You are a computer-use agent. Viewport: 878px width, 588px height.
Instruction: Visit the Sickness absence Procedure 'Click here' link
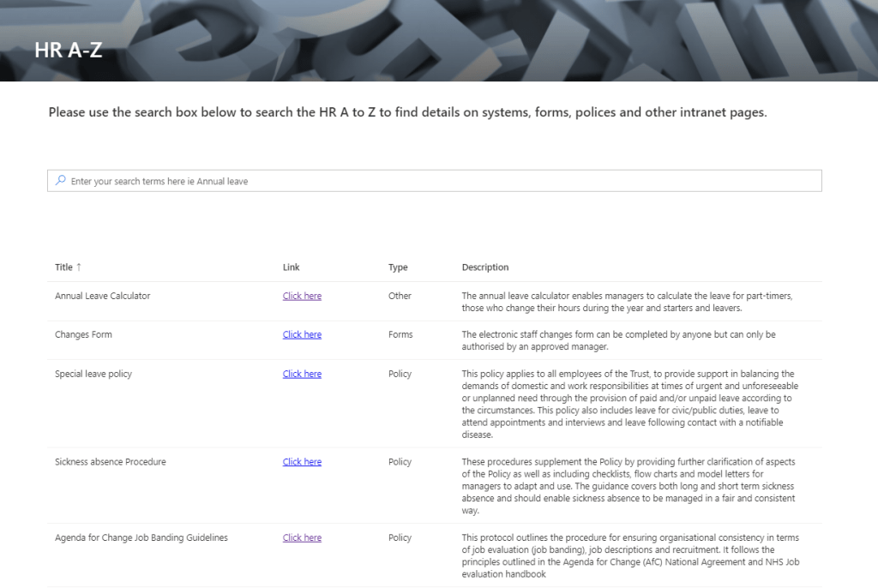pos(302,461)
